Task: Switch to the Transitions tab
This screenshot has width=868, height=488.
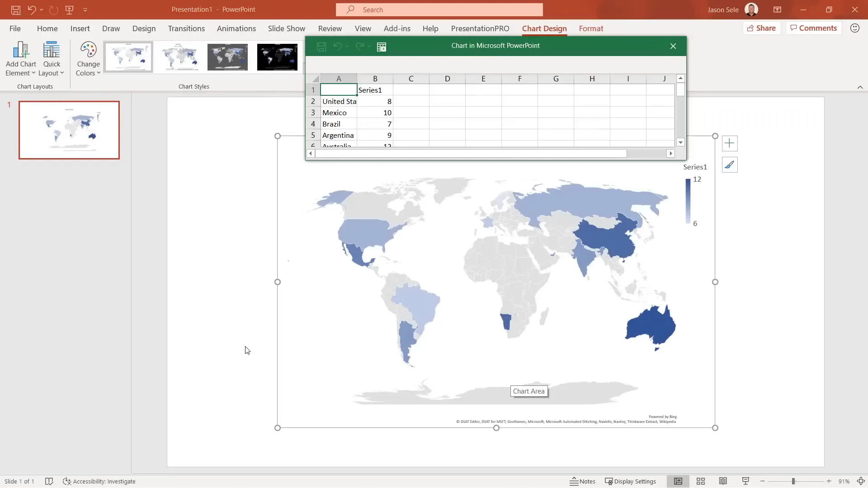Action: coord(186,28)
